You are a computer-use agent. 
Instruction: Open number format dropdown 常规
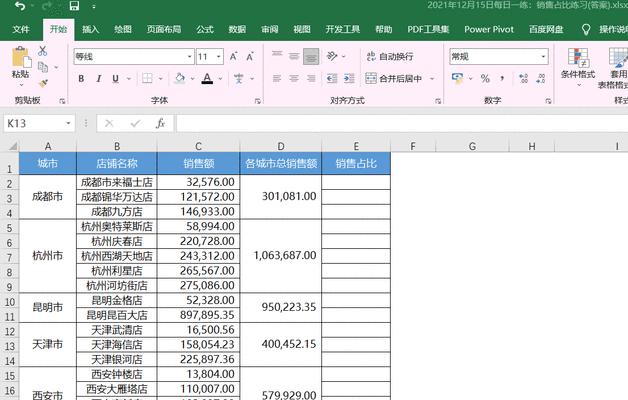(543, 56)
